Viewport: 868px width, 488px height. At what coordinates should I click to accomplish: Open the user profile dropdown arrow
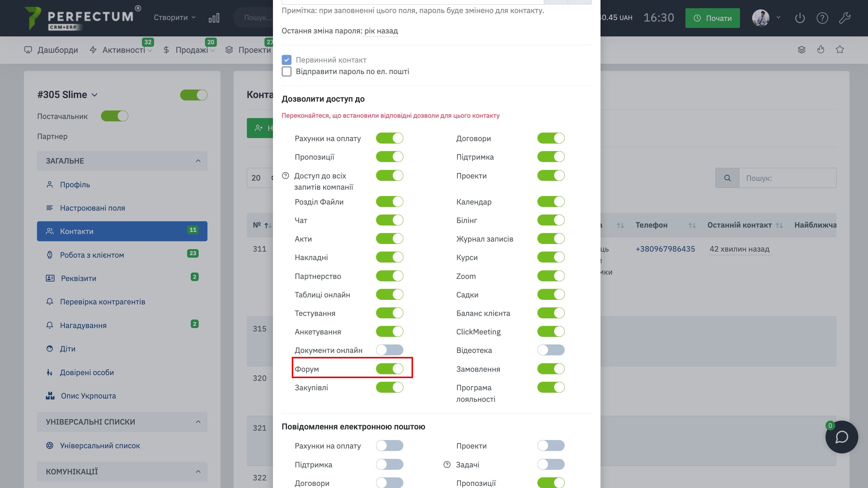tap(778, 18)
